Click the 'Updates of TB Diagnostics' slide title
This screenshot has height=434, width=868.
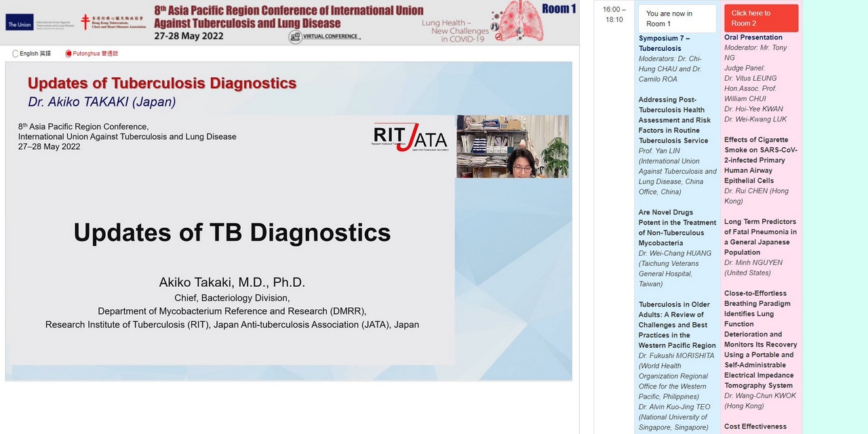click(232, 233)
